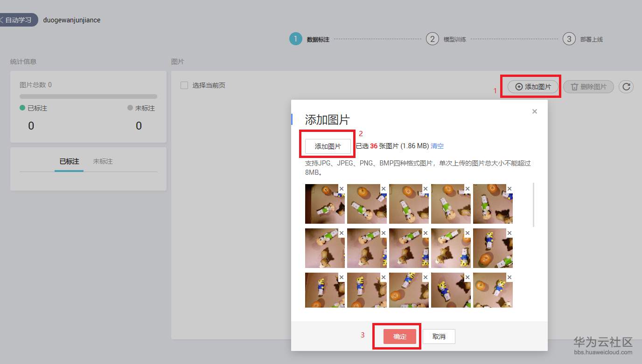642x364 pixels.
Task: Click the toolbar 添加图片 button with plus icon
Action: [533, 87]
